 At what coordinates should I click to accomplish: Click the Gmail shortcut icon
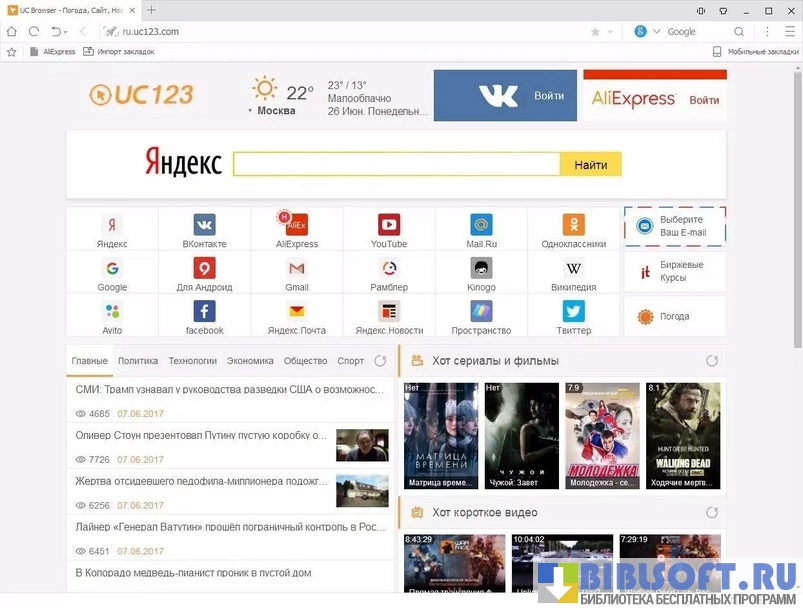[x=297, y=268]
